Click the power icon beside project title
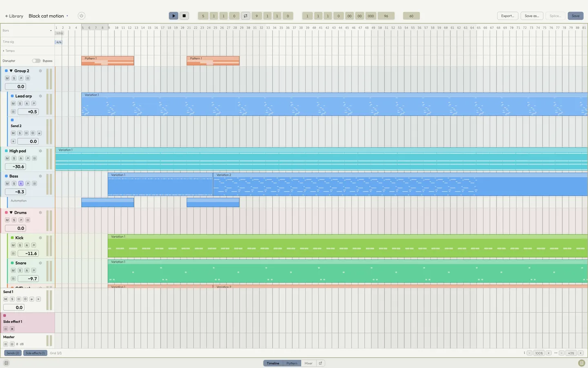Screen dimensions: 588x368 point(81,16)
